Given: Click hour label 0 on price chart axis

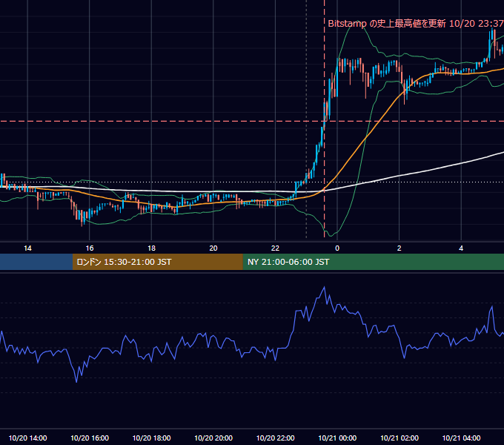Looking at the screenshot, I should coord(337,248).
